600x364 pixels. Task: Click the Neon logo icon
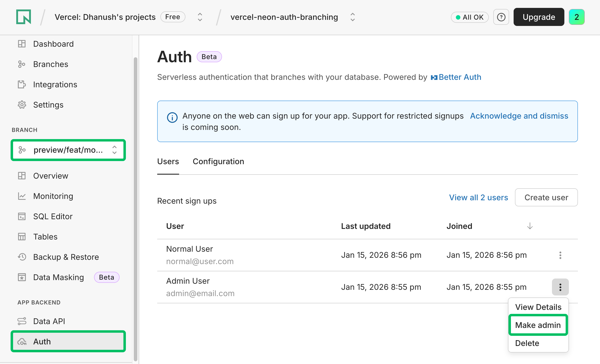[x=24, y=17]
